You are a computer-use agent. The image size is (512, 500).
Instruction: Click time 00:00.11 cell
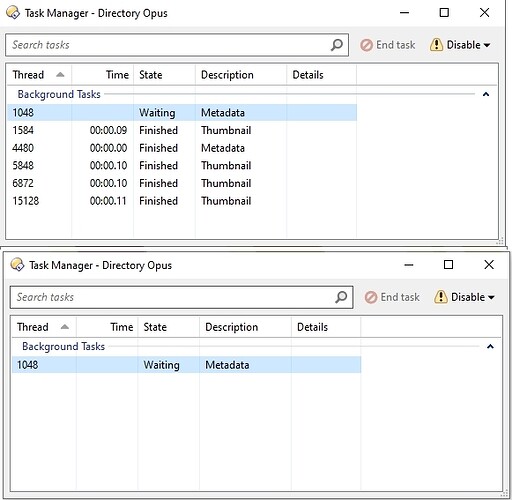click(108, 201)
